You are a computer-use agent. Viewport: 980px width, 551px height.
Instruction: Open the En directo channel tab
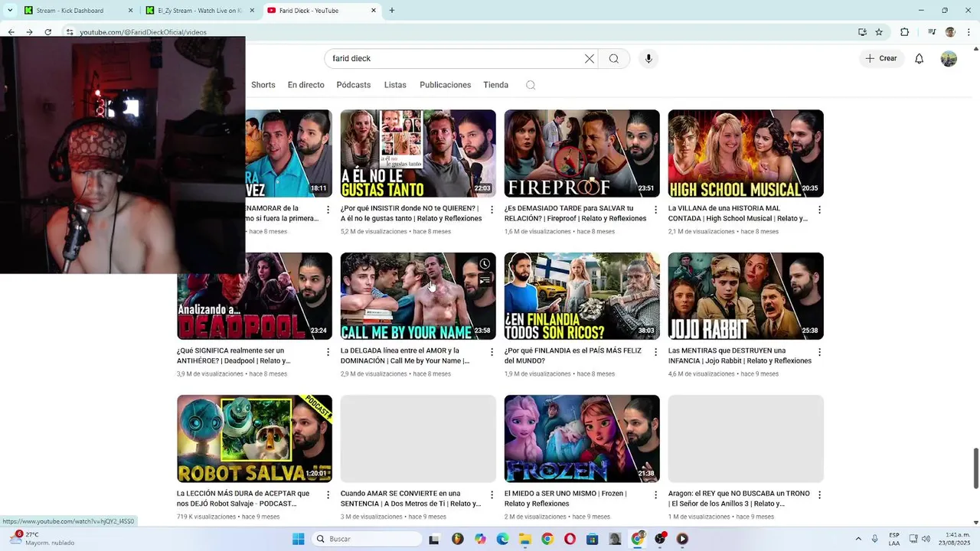coord(306,85)
